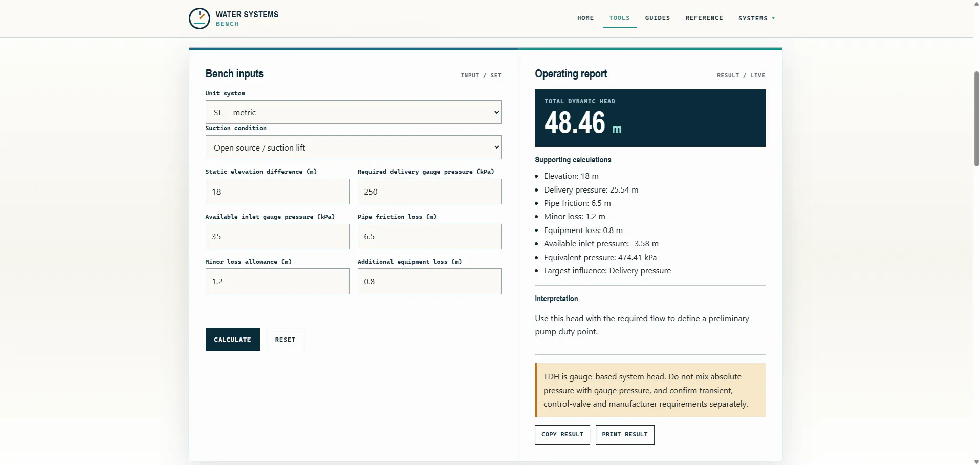This screenshot has width=980, height=465.
Task: Click the Supporting calculations heading
Action: pyautogui.click(x=573, y=160)
